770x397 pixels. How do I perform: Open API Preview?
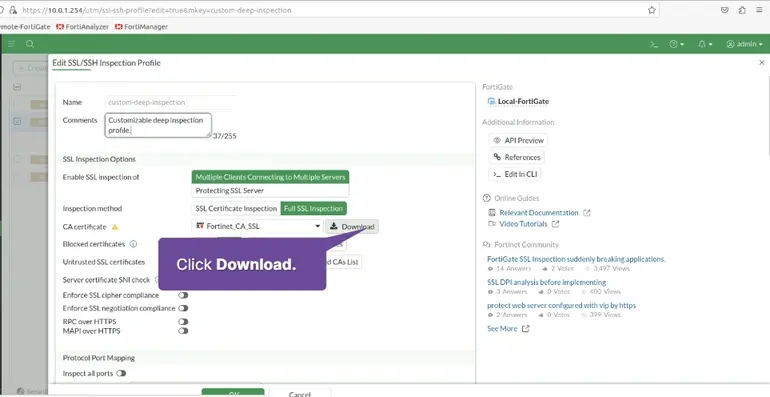pyautogui.click(x=518, y=140)
